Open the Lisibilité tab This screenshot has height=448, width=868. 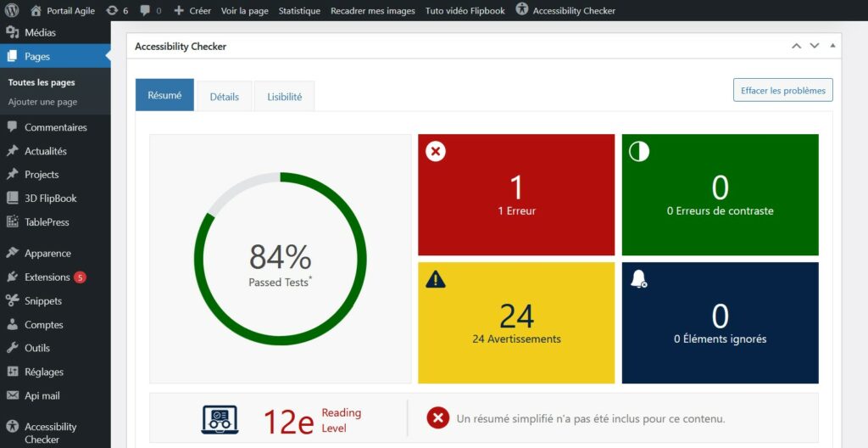pos(285,97)
